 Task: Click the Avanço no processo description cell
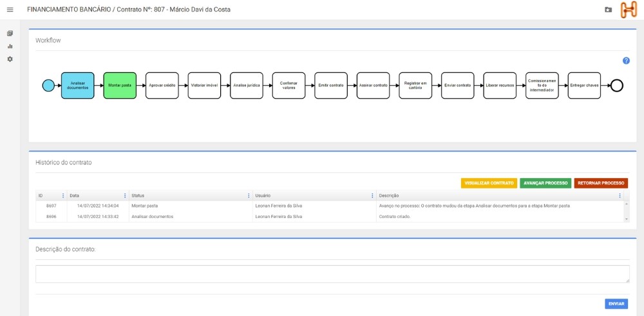tap(500, 206)
